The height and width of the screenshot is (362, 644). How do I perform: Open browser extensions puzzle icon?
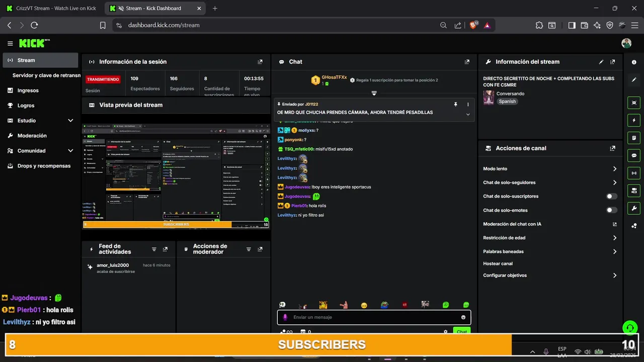[539, 25]
